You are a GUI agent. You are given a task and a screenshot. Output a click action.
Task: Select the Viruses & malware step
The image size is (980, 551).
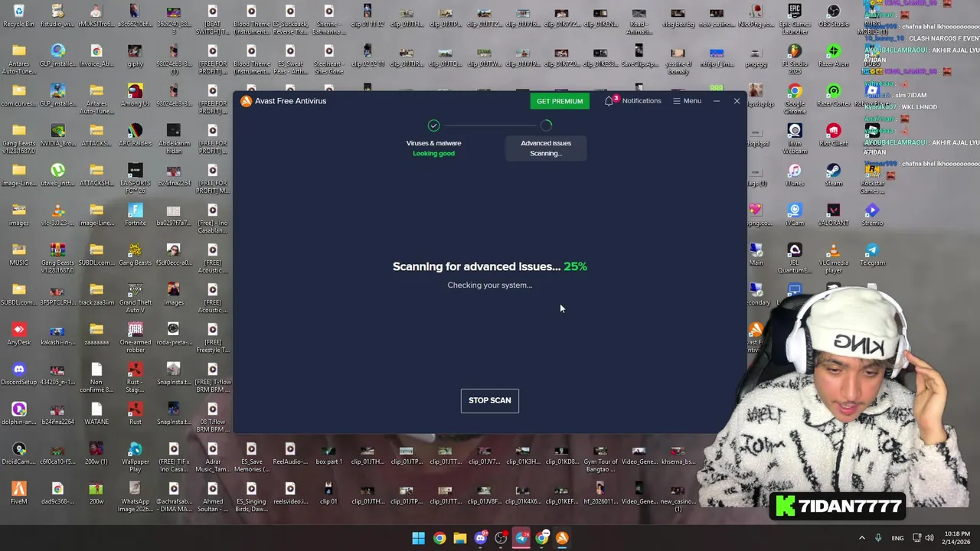[x=433, y=139]
